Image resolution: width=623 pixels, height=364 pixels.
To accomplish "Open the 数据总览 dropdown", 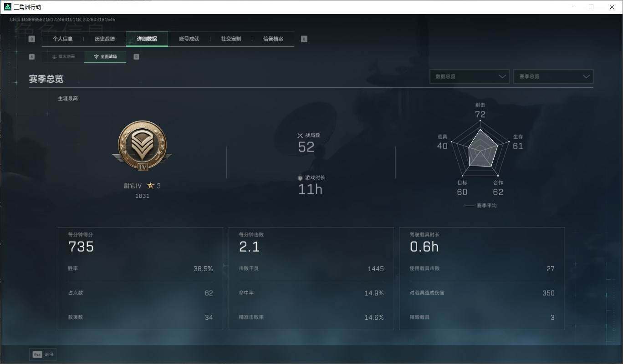I will 470,76.
